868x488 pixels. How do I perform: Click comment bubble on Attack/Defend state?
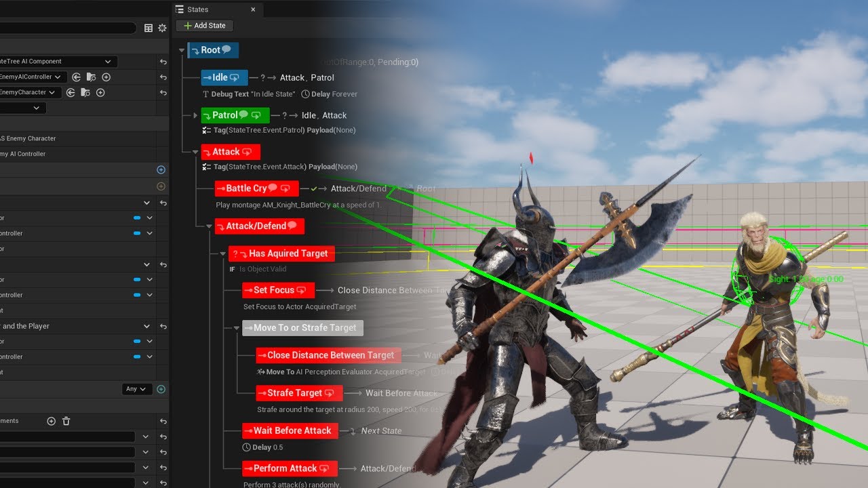click(292, 225)
